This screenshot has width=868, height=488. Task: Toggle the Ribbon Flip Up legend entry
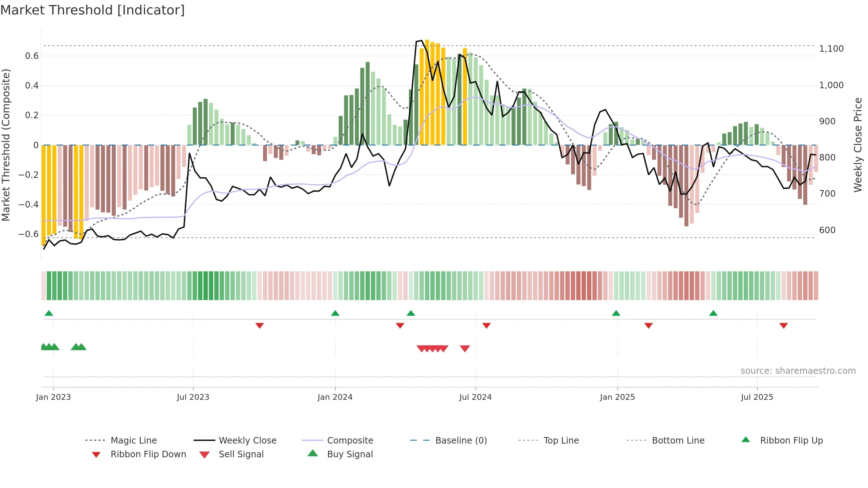coord(782,440)
